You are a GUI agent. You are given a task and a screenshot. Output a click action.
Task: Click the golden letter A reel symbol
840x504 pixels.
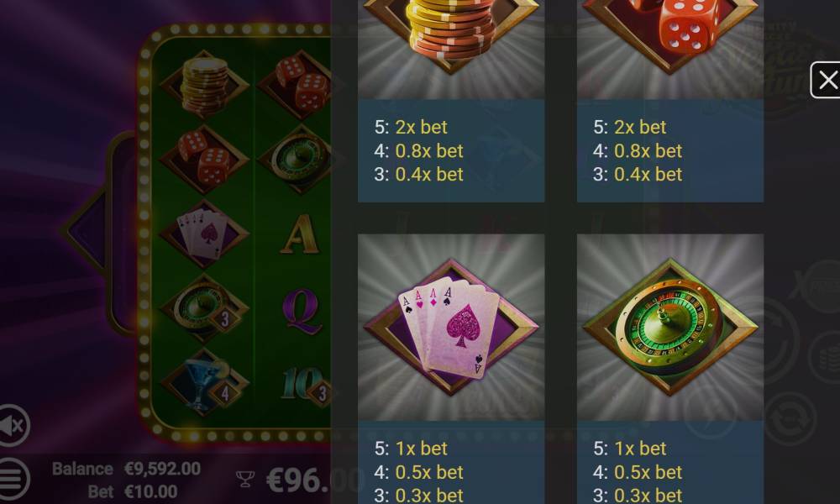[x=300, y=234]
